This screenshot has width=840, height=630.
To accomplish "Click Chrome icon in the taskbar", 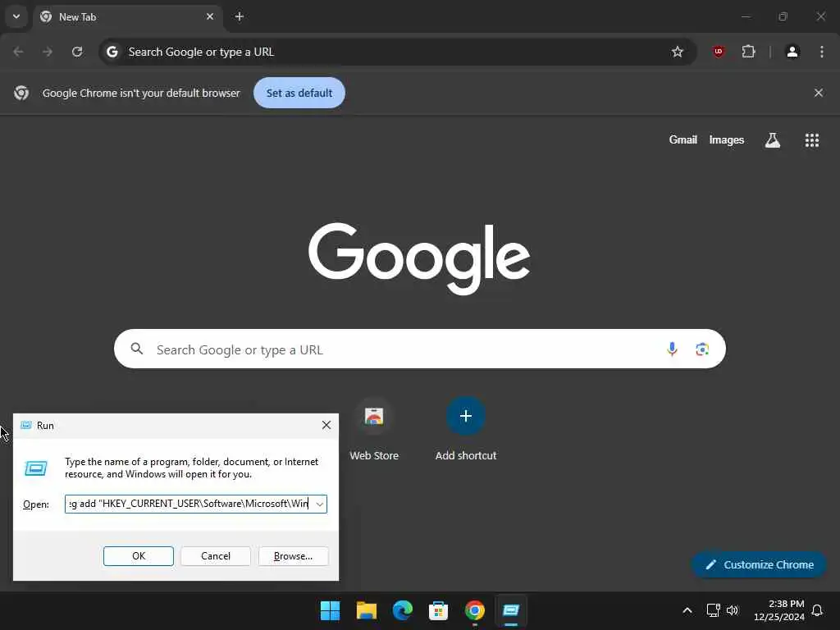I will 475,610.
